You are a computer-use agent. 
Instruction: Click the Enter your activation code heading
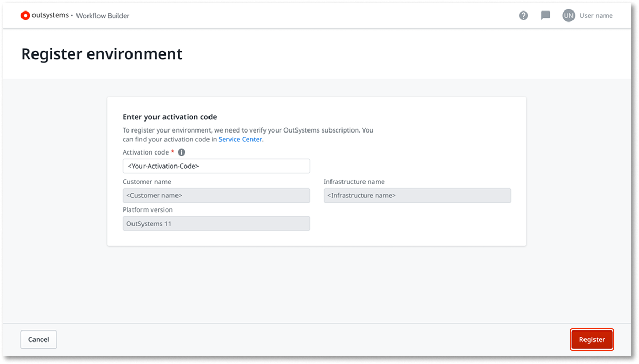coord(170,117)
